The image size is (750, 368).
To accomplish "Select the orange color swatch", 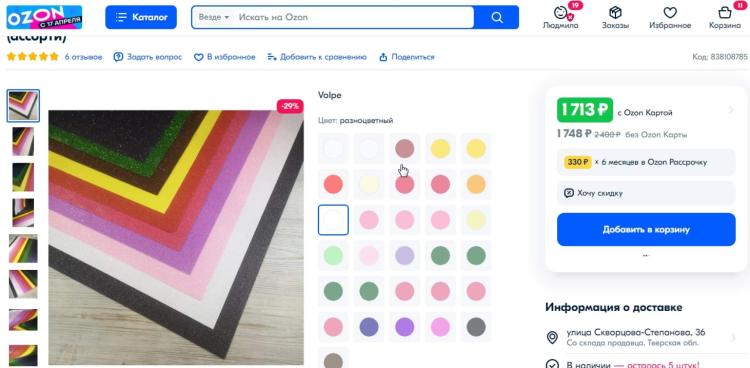I will 476,184.
